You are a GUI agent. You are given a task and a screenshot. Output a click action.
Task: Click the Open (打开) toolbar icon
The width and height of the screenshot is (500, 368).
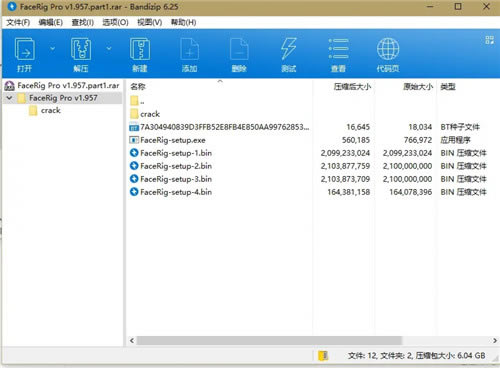coord(24,50)
